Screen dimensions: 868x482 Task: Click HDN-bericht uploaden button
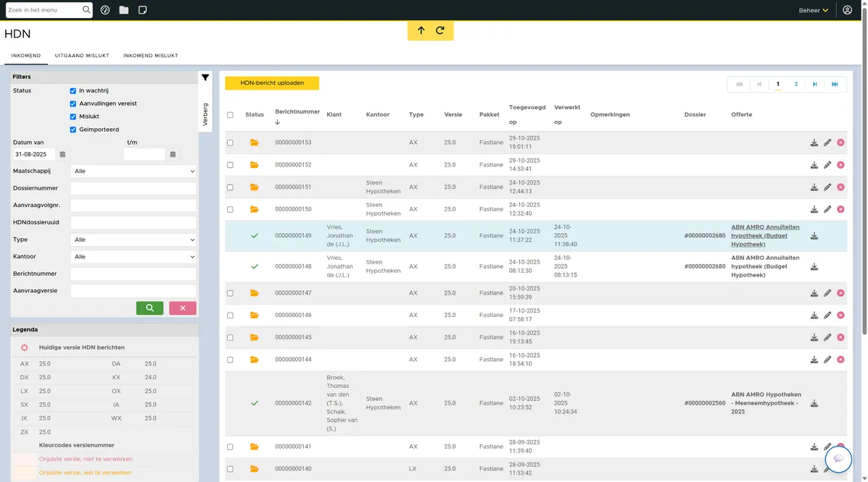tap(272, 83)
